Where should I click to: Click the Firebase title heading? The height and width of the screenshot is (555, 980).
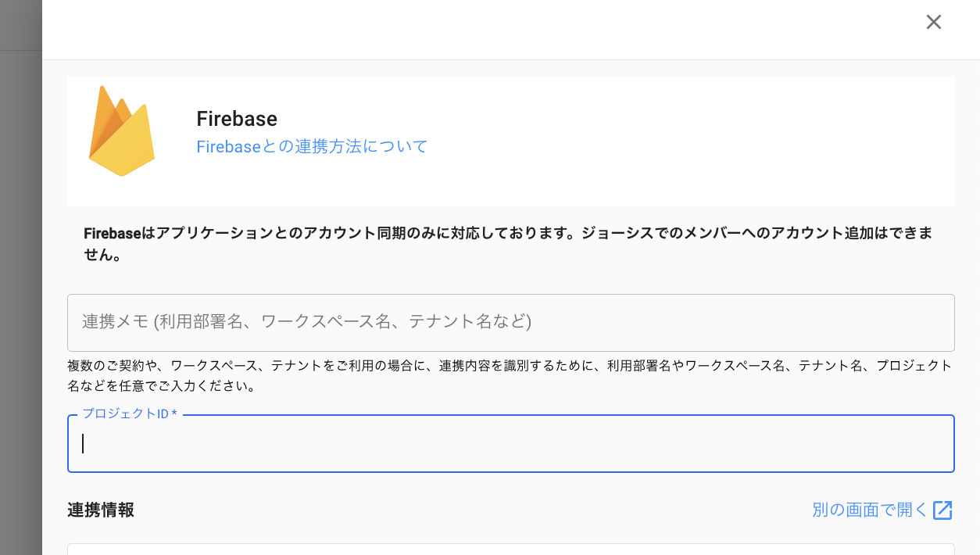pyautogui.click(x=237, y=119)
